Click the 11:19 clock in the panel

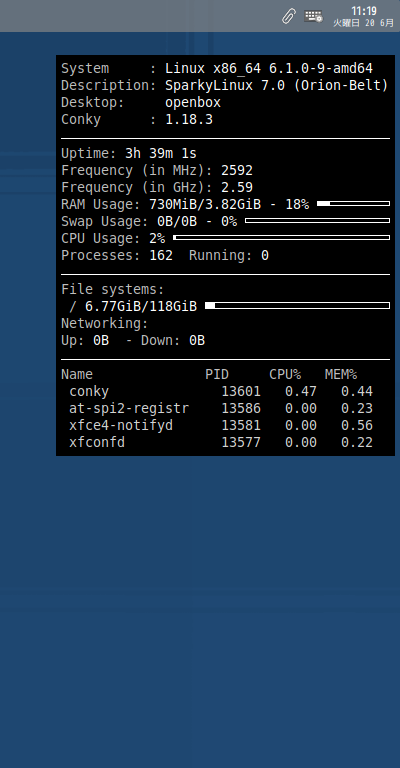pos(364,11)
